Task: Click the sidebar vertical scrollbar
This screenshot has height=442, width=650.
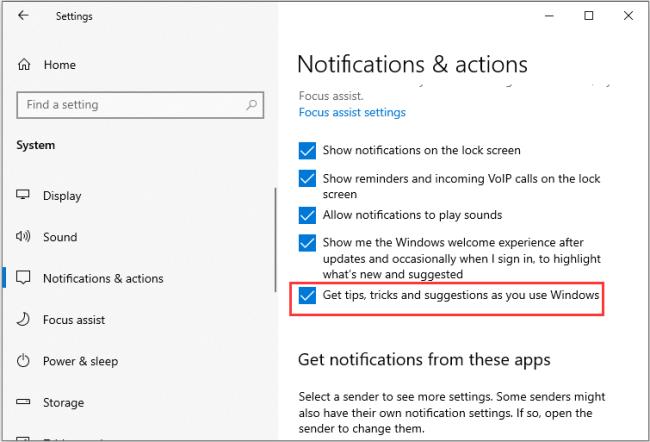Action: 274,240
